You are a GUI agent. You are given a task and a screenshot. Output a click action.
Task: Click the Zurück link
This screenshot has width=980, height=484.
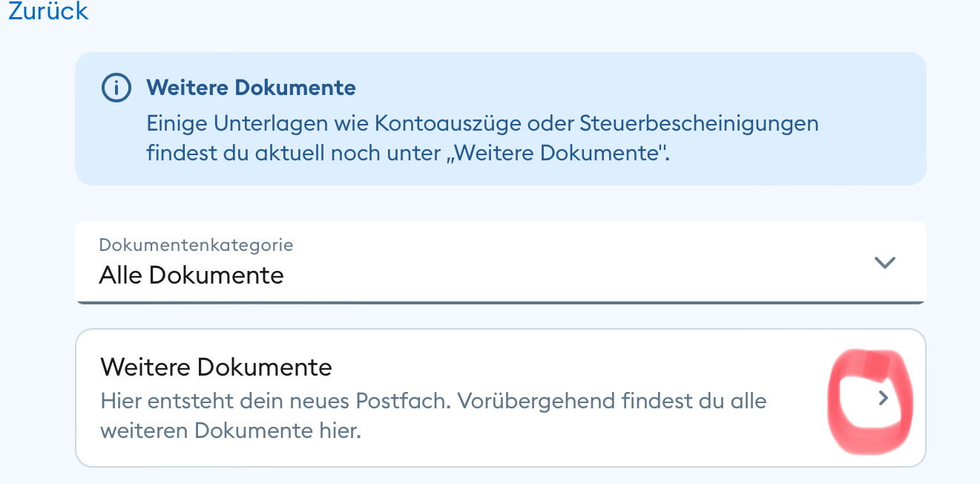click(48, 11)
